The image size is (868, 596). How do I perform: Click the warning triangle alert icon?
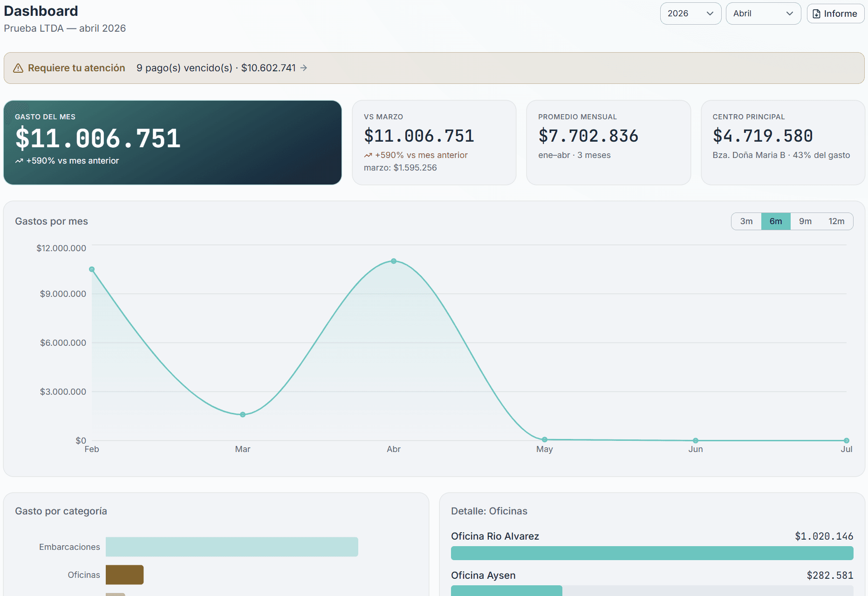pos(18,68)
